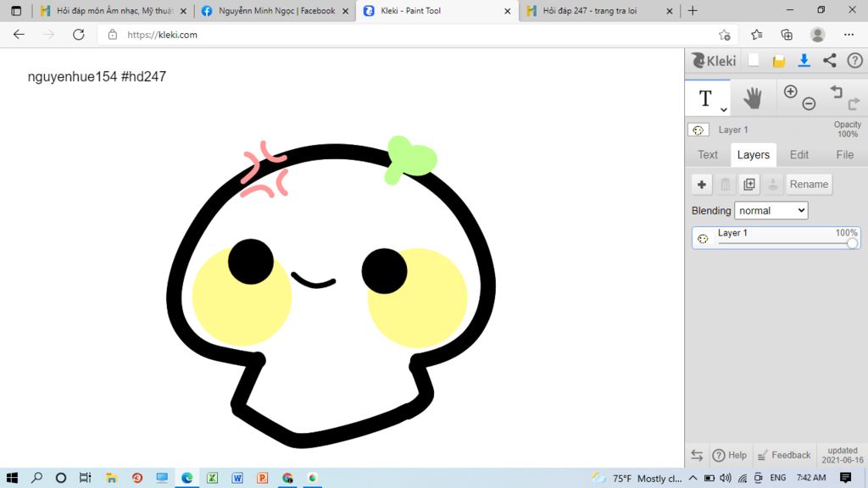Go back to the previous page
Viewport: 868px width, 488px height.
pyautogui.click(x=19, y=34)
